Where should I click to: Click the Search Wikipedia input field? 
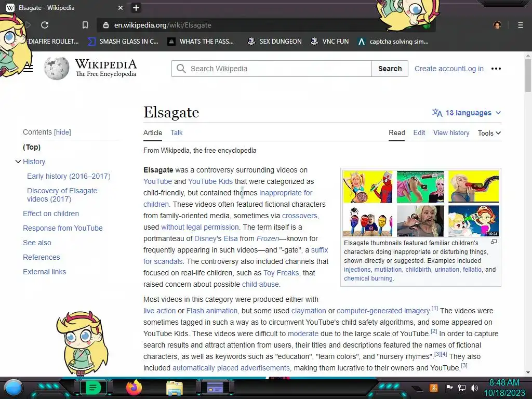[x=271, y=69]
